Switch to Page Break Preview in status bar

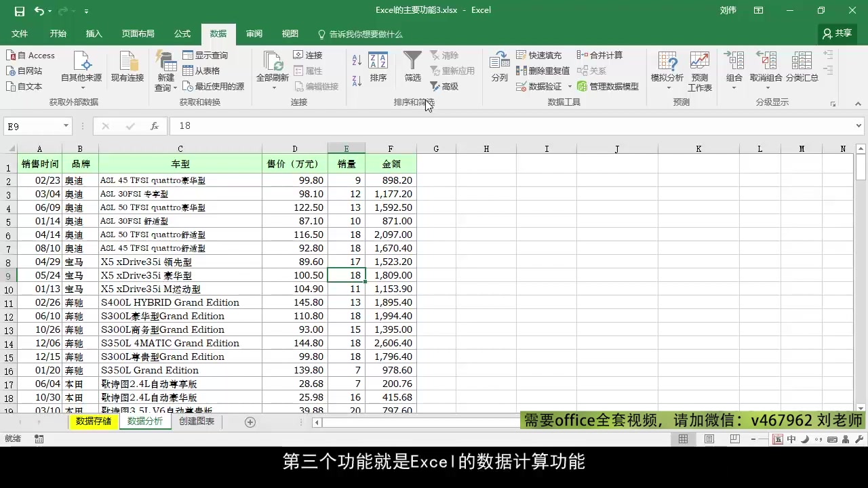(x=734, y=439)
